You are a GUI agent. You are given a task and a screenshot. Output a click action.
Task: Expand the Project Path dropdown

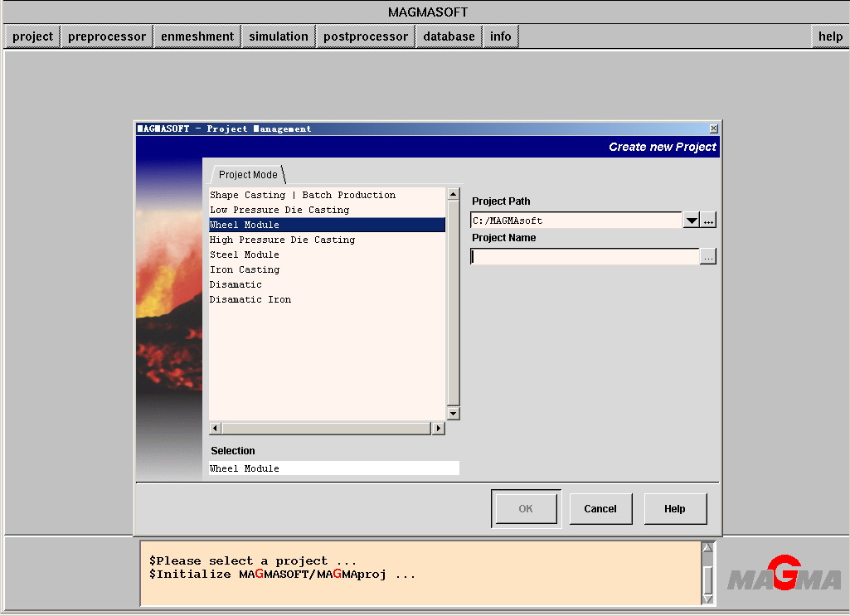691,220
